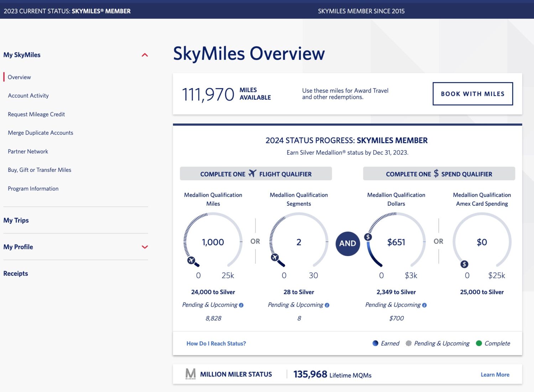Click the green Complete legend dot

pyautogui.click(x=479, y=343)
